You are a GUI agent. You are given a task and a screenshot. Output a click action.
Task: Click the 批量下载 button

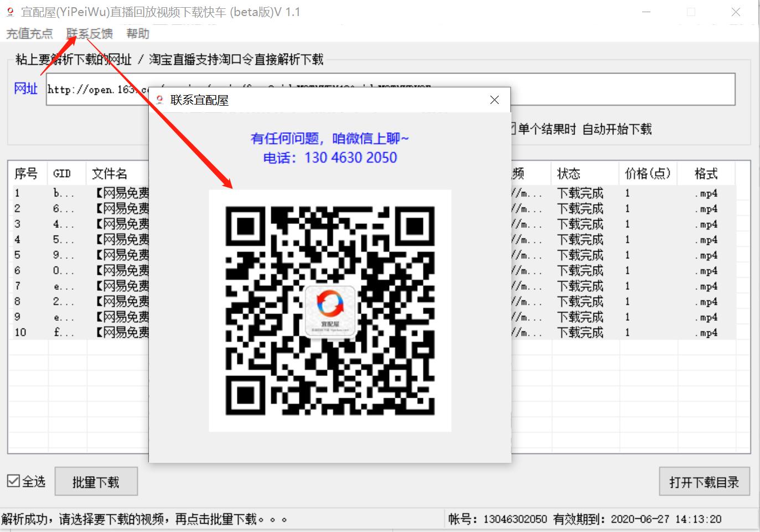click(96, 482)
